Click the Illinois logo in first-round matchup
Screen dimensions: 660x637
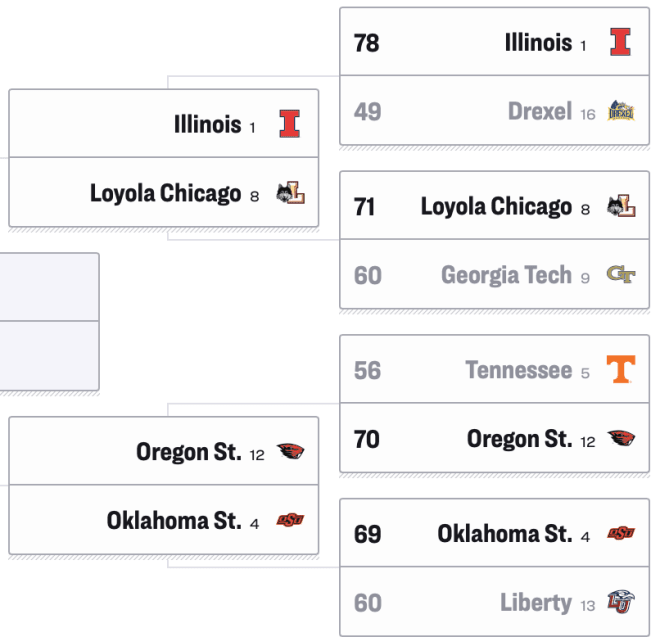pyautogui.click(x=620, y=42)
